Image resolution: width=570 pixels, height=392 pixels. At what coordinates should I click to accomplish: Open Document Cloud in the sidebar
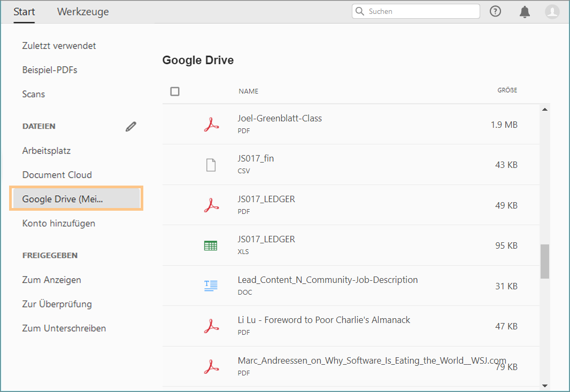57,175
